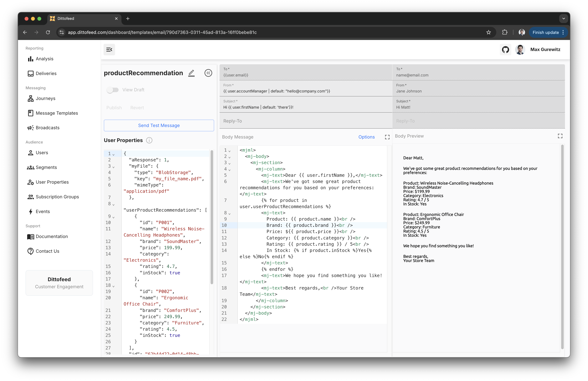Open Broadcasts in the sidebar
Screen dimensions: 588x381
47,128
